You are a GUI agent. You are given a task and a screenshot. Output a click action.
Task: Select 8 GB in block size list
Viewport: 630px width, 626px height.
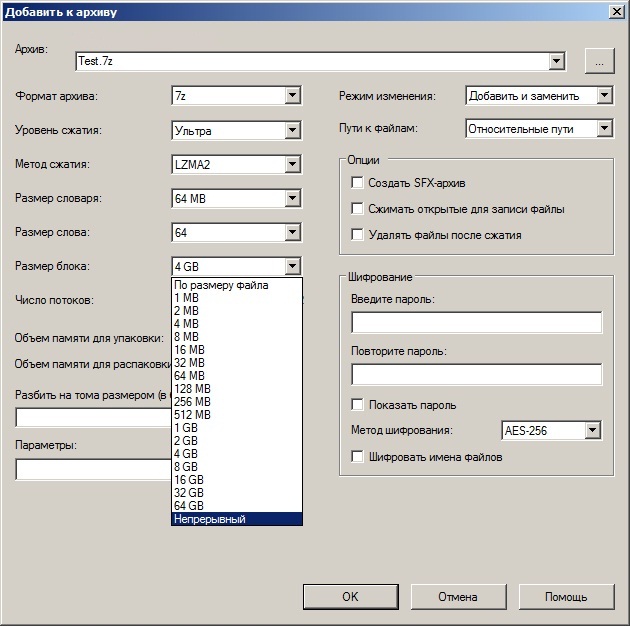[x=237, y=466]
